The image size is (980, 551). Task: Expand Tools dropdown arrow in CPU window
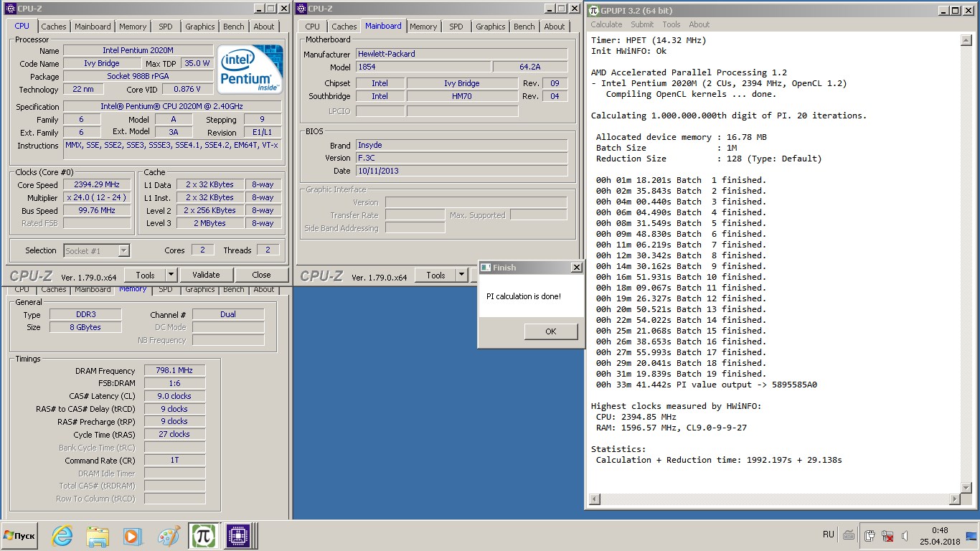tap(171, 275)
